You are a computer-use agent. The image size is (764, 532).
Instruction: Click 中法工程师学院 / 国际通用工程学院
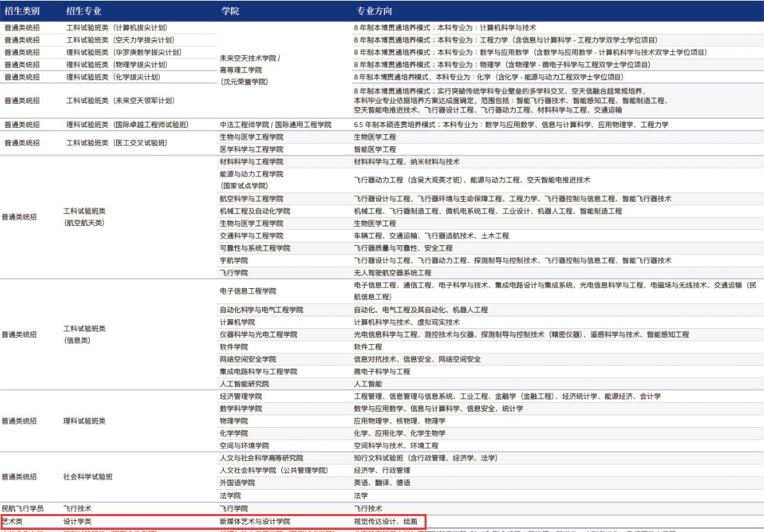[x=275, y=124]
